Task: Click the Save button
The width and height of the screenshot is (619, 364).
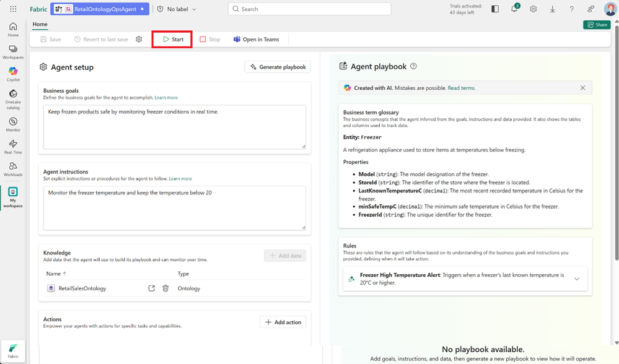Action: tap(51, 40)
